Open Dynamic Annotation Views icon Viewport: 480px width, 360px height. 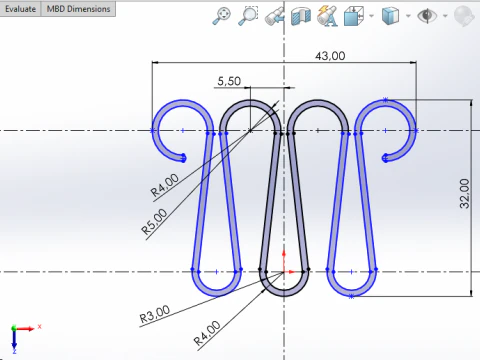[x=327, y=16]
